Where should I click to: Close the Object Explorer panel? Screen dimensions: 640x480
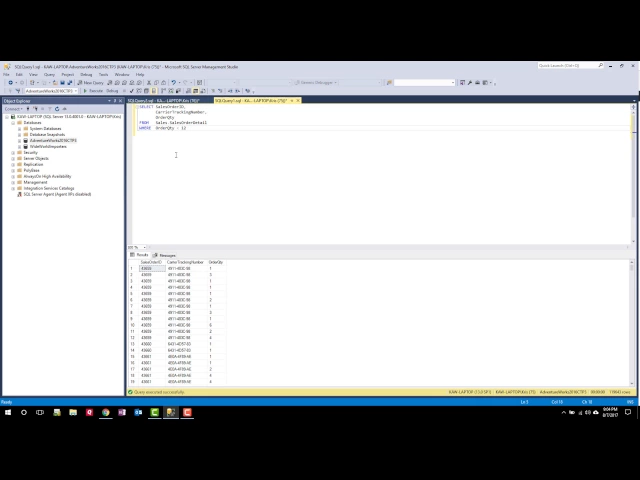(120, 101)
